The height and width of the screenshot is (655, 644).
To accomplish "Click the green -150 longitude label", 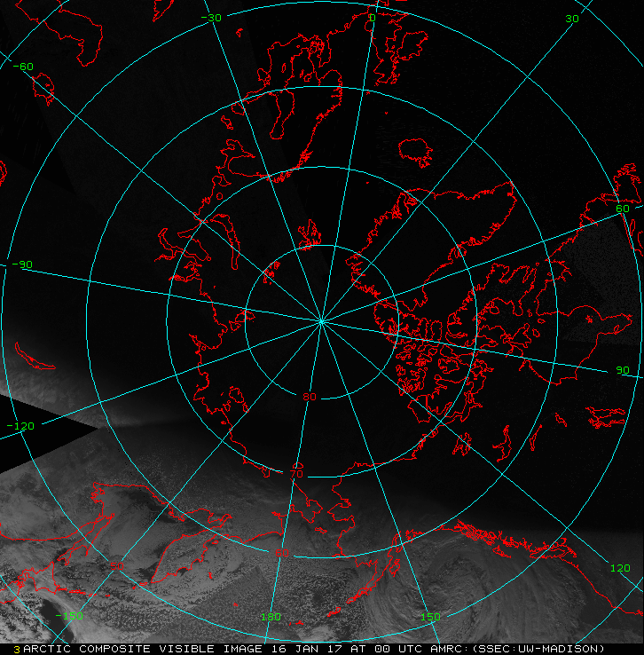I will point(69,616).
